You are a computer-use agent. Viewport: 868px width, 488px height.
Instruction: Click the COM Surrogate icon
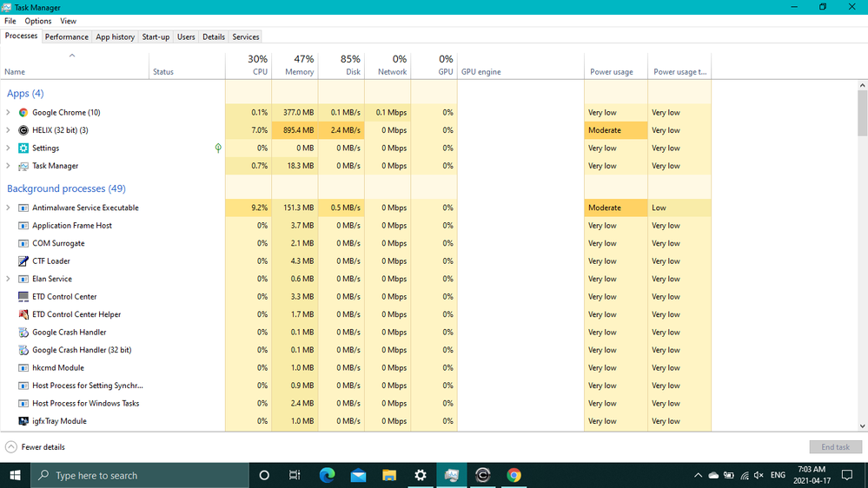(x=23, y=243)
